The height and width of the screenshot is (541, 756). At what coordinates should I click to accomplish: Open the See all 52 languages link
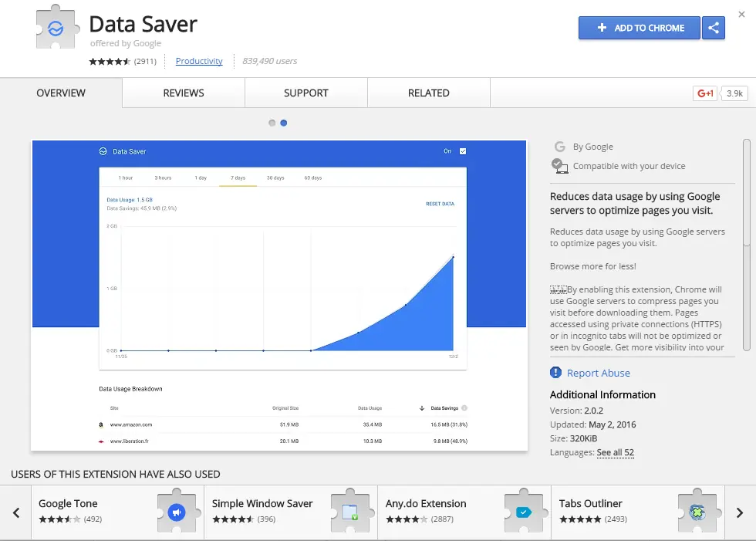(616, 452)
